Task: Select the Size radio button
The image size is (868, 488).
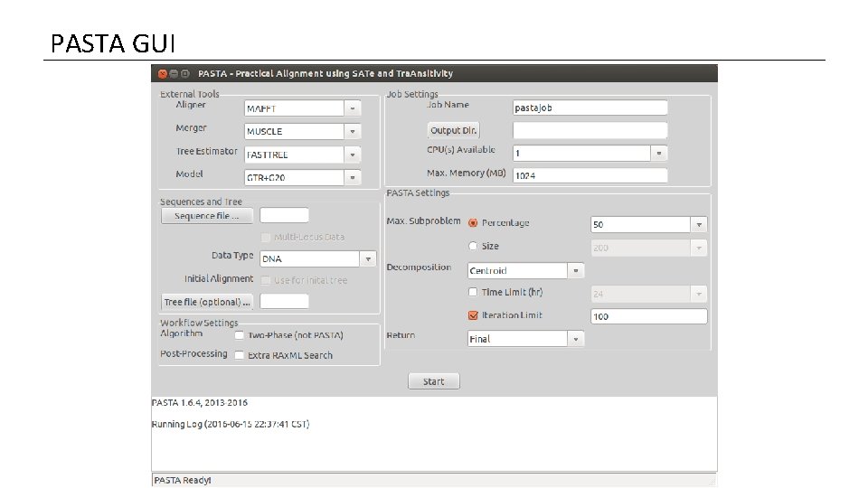Action: pos(473,246)
